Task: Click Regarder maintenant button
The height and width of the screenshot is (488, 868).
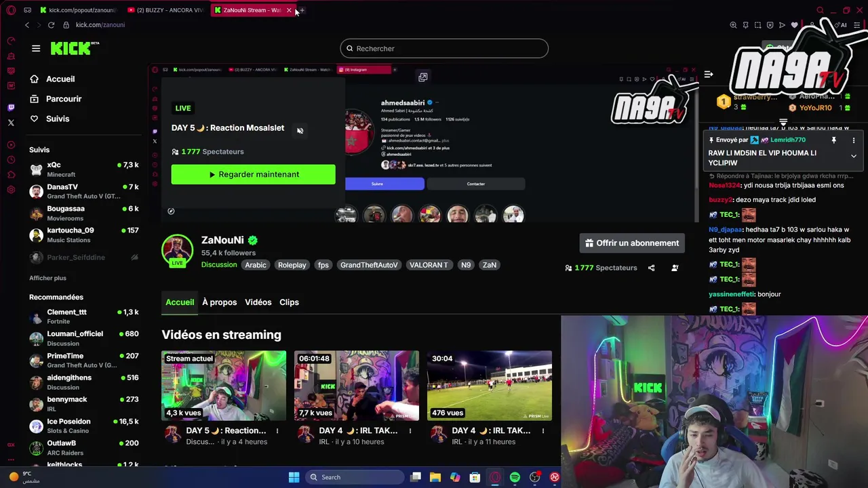Action: [253, 174]
